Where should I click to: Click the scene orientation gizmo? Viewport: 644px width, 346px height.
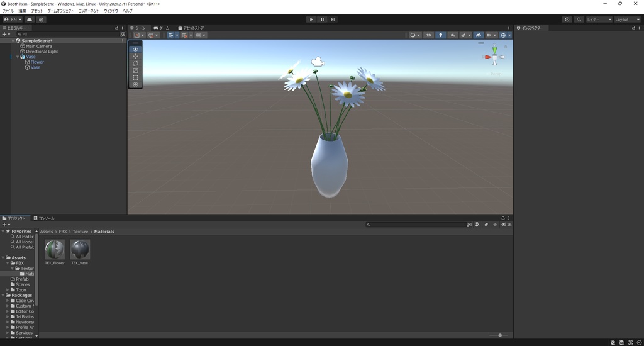coord(494,57)
